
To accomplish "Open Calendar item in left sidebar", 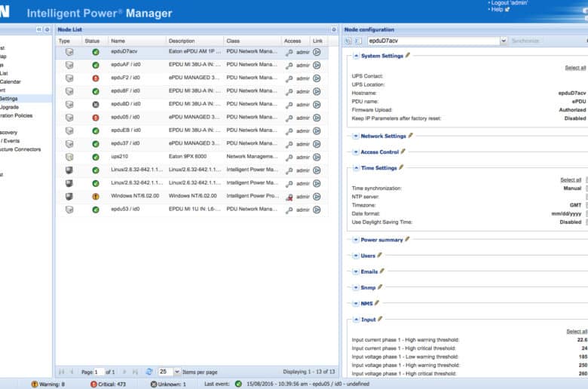I will point(10,81).
